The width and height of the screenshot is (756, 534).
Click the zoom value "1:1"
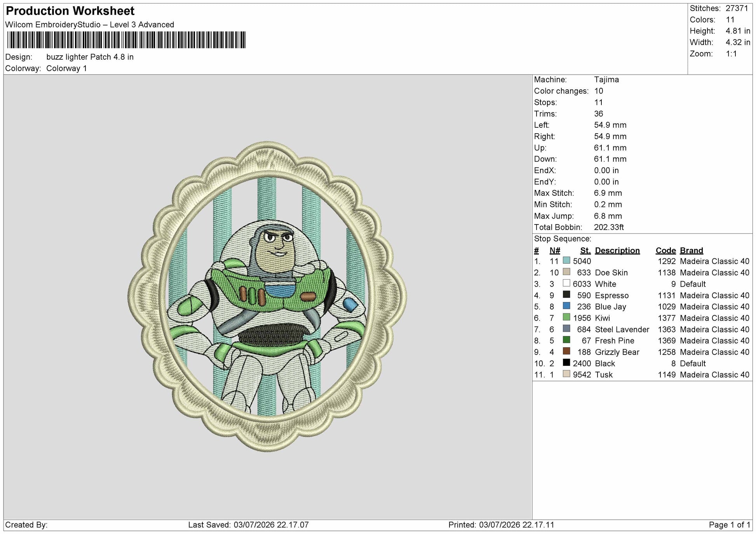point(732,54)
